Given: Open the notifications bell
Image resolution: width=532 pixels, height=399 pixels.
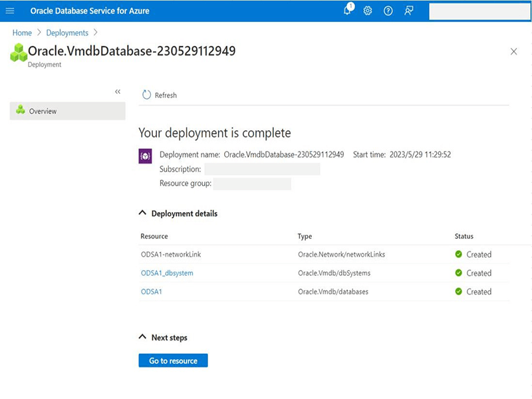Looking at the screenshot, I should (x=348, y=9).
